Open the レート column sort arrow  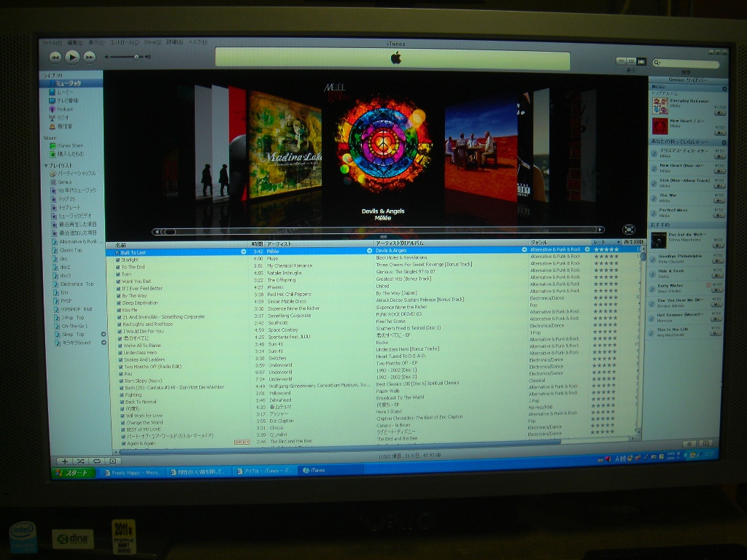619,242
